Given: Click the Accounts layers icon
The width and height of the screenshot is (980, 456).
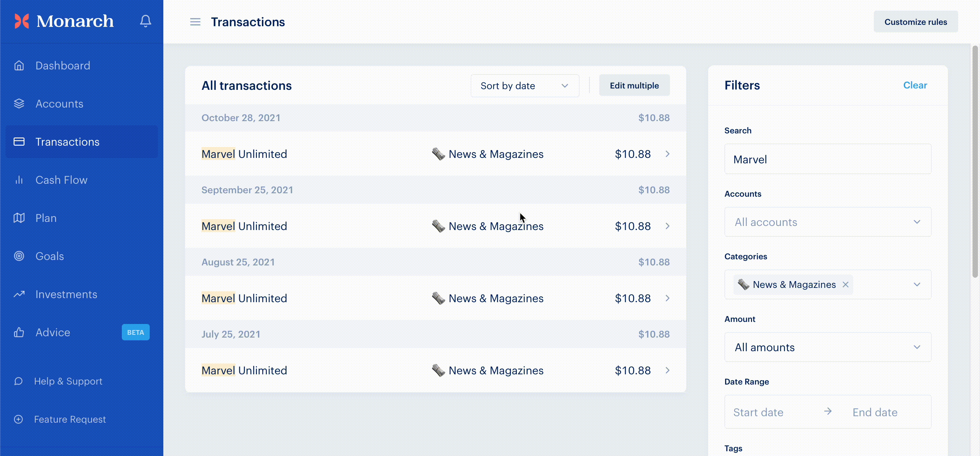Looking at the screenshot, I should [x=19, y=103].
